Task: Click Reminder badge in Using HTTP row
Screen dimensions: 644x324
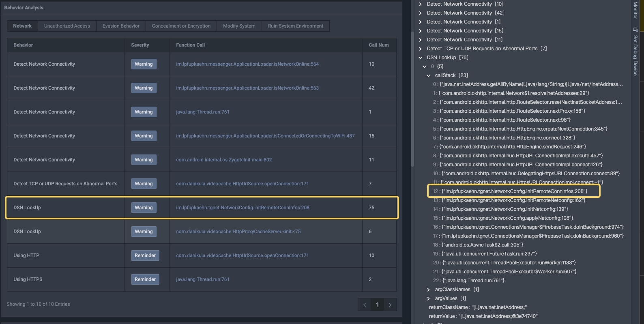Action: (145, 255)
